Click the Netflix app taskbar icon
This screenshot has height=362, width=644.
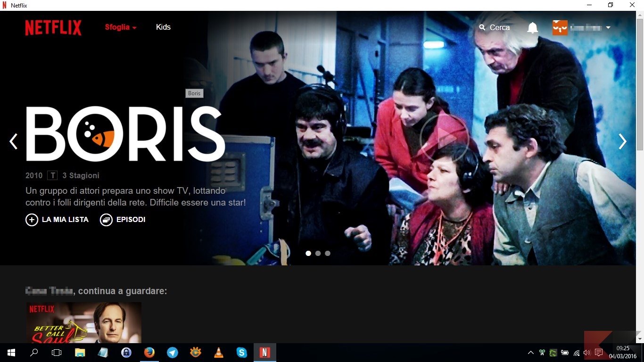pyautogui.click(x=265, y=353)
